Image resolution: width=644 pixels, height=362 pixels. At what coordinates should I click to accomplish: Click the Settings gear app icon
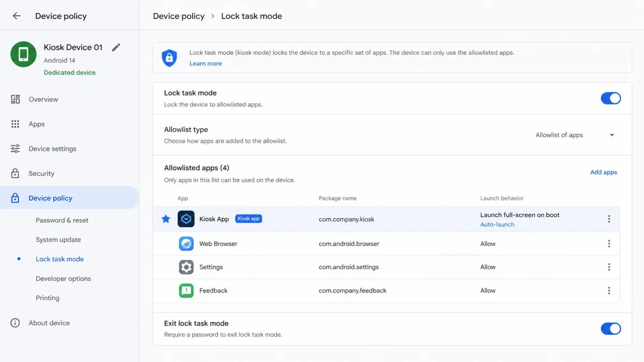point(186,267)
